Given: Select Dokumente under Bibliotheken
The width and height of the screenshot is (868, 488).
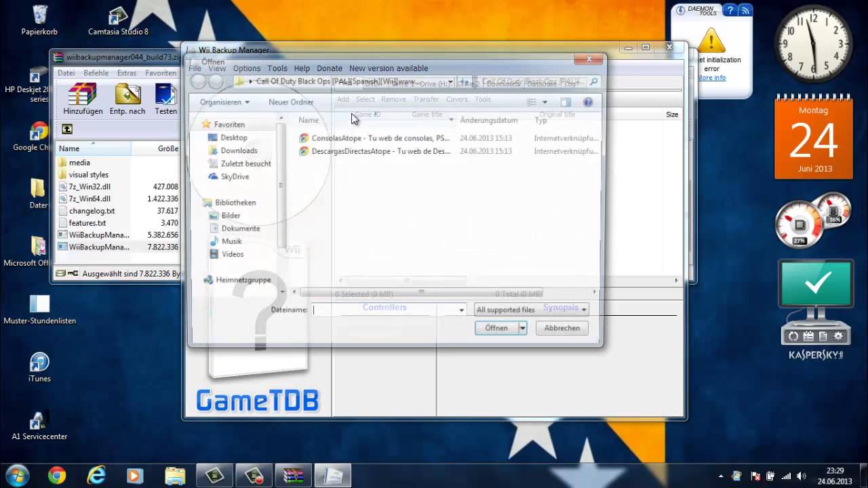Looking at the screenshot, I should click(x=241, y=228).
